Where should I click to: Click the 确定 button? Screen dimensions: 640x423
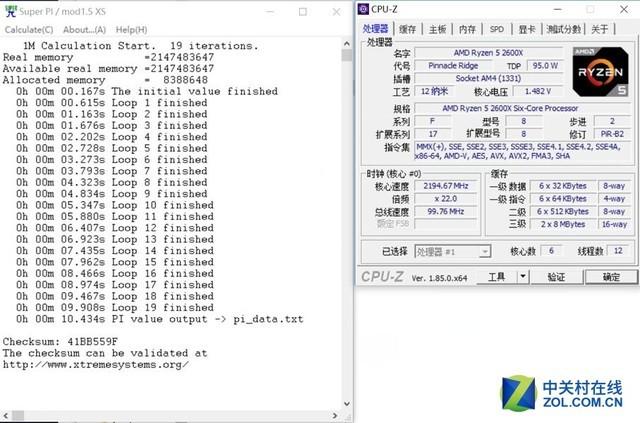[611, 277]
